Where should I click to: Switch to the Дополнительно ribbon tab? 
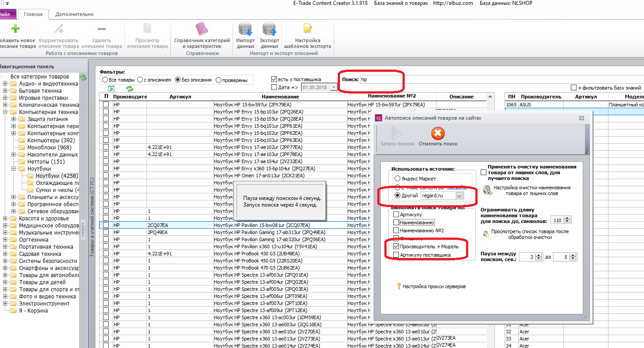(75, 14)
